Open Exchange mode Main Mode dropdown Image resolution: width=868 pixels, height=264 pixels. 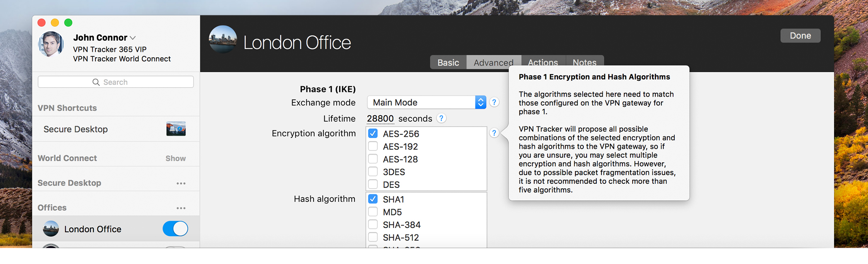tap(426, 103)
